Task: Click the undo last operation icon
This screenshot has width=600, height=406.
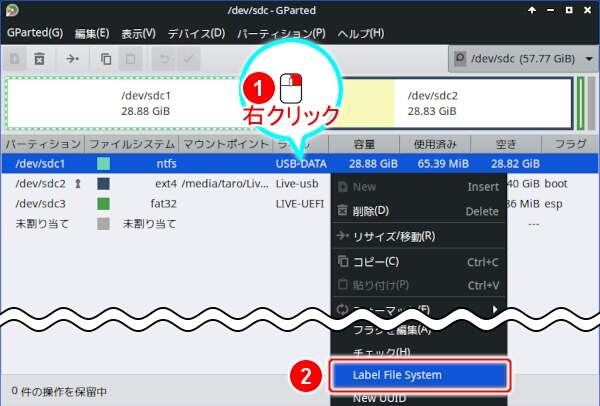Action: pyautogui.click(x=164, y=59)
